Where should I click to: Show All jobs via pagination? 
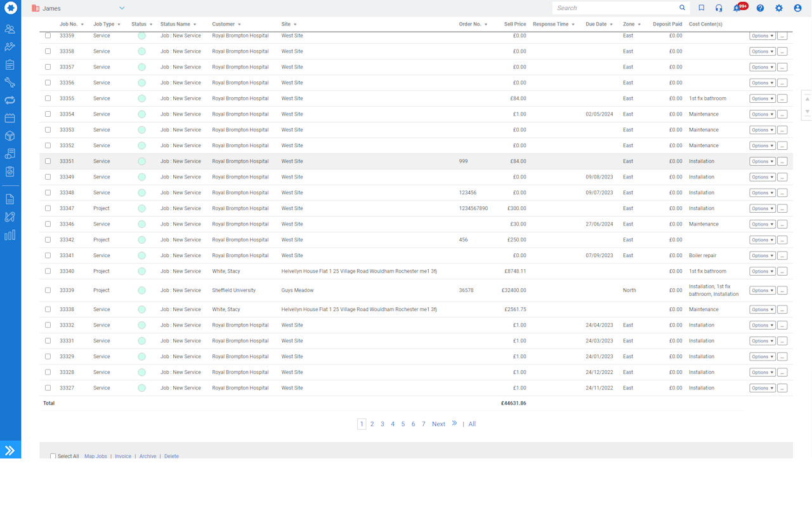(x=472, y=424)
